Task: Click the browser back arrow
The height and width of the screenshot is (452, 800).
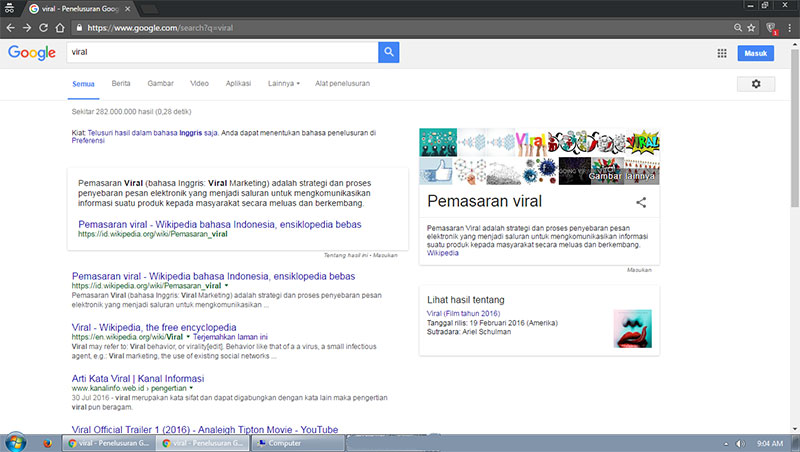Action: tap(10, 28)
